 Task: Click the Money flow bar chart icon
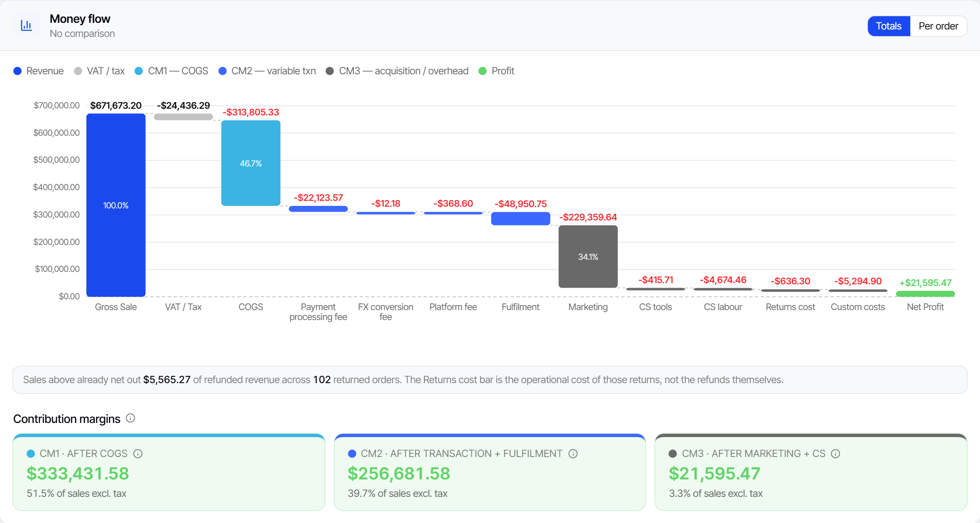pyautogui.click(x=27, y=26)
